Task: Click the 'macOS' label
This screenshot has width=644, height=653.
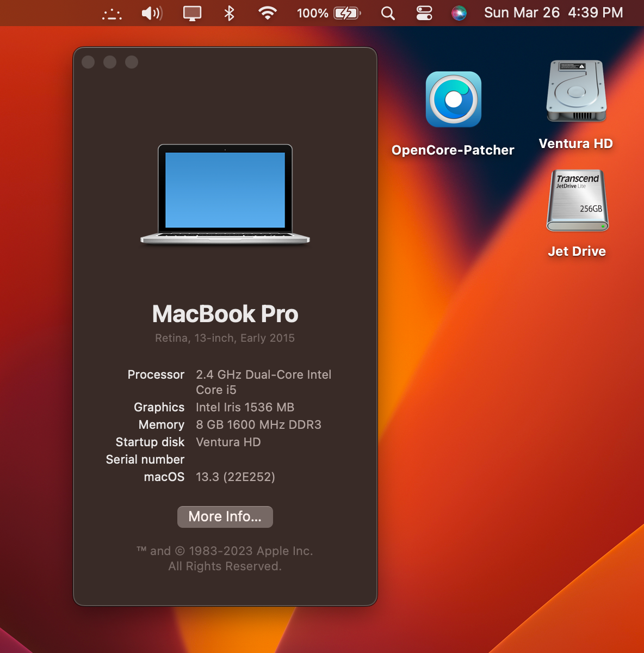Action: (x=164, y=477)
